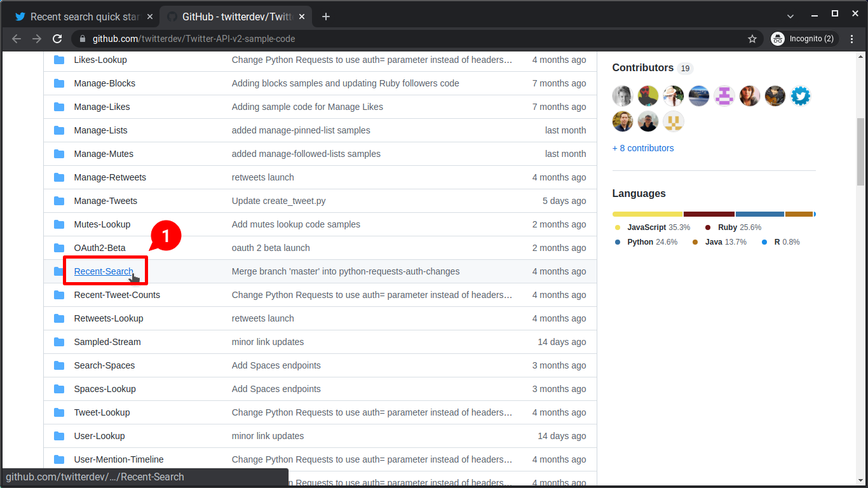The image size is (868, 488).
Task: Click the browser back navigation arrow
Action: pos(16,39)
